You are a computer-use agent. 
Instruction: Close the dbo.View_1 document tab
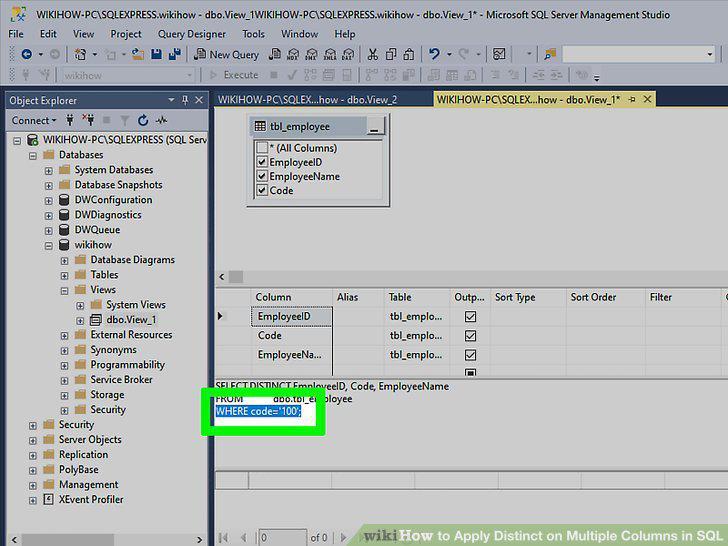coord(647,99)
